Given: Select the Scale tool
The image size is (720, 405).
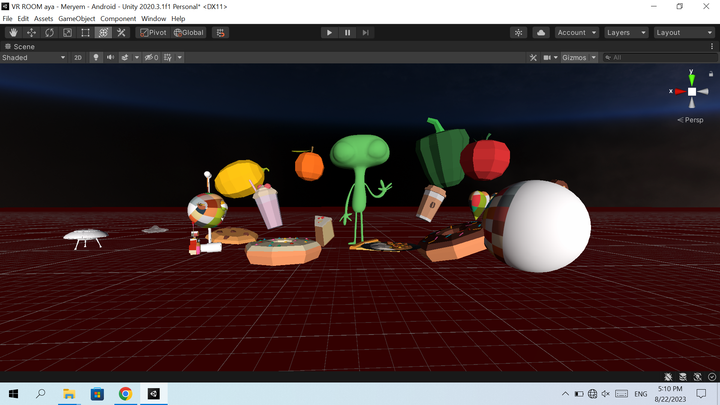Looking at the screenshot, I should click(67, 32).
